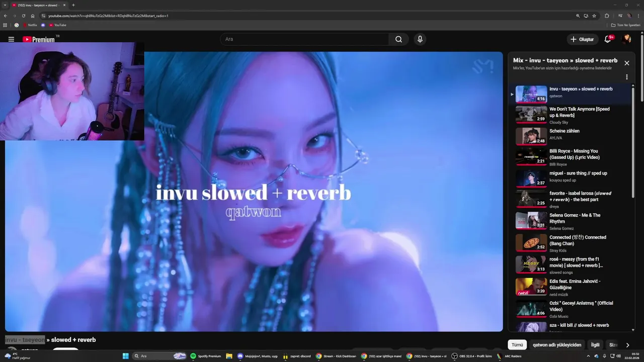Open File Explorer from taskbar
Screen dimensions: 644x362
pyautogui.click(x=229, y=356)
